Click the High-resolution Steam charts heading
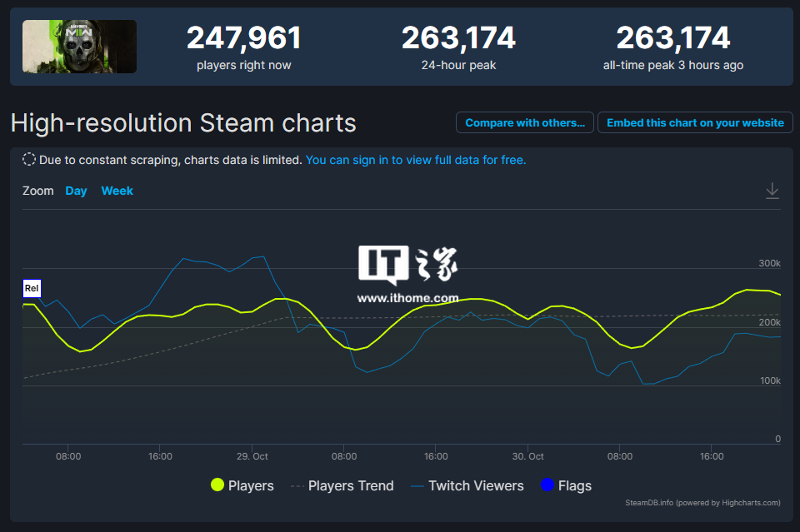The height and width of the screenshot is (532, 800). 183,123
